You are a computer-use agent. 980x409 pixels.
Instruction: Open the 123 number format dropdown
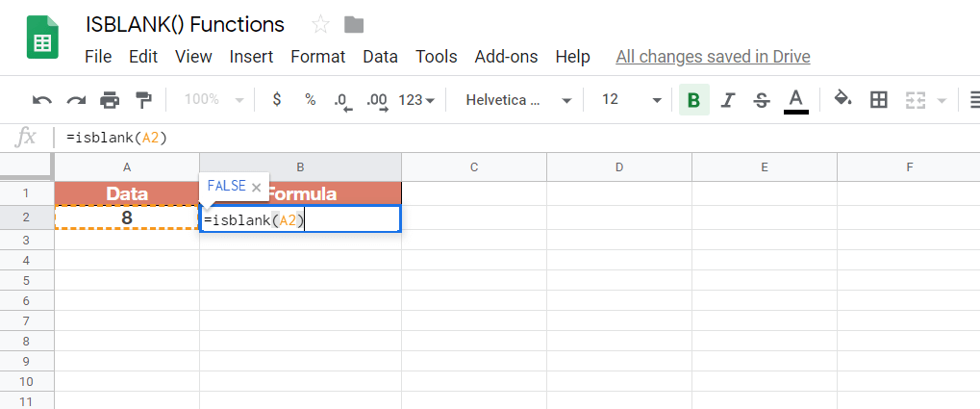pos(416,100)
